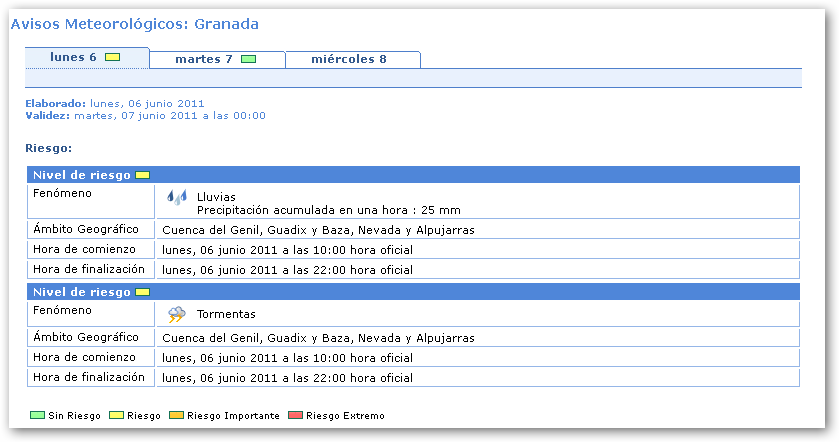Click yellow flag in second Nivel de riesgo header

coord(143,292)
